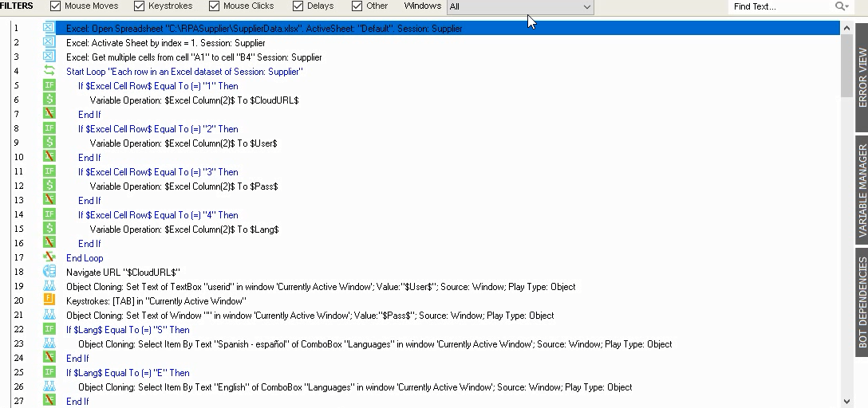Toggle the Other filter checkbox

(x=357, y=6)
